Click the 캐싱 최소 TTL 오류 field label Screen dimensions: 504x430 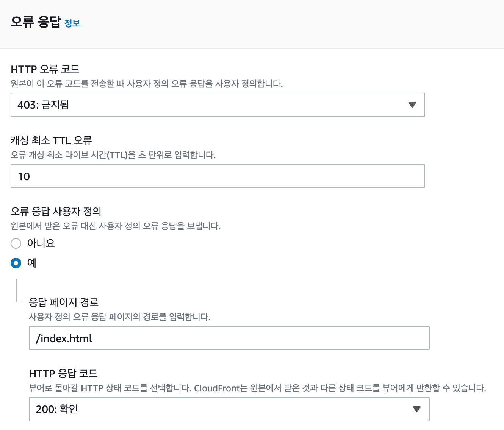[x=51, y=140]
